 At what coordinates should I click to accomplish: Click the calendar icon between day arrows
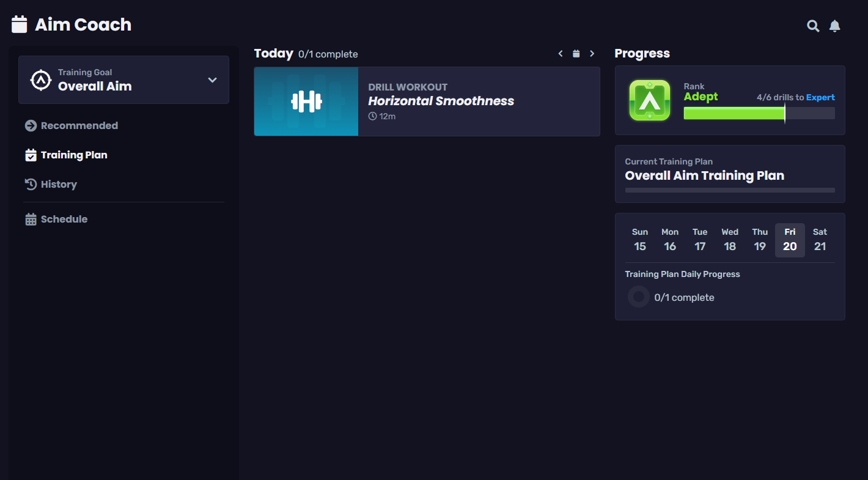(576, 54)
